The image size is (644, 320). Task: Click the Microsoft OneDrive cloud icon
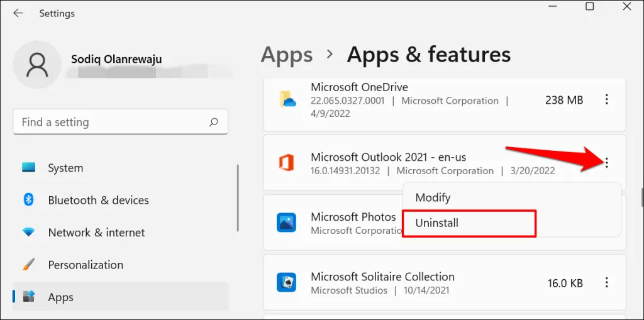coord(287,99)
